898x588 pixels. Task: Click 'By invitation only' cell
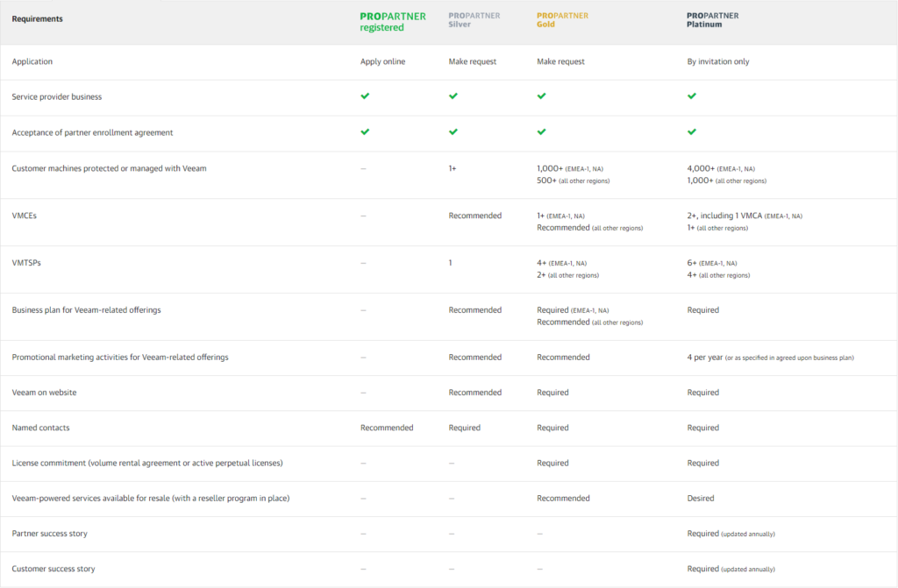pos(718,61)
